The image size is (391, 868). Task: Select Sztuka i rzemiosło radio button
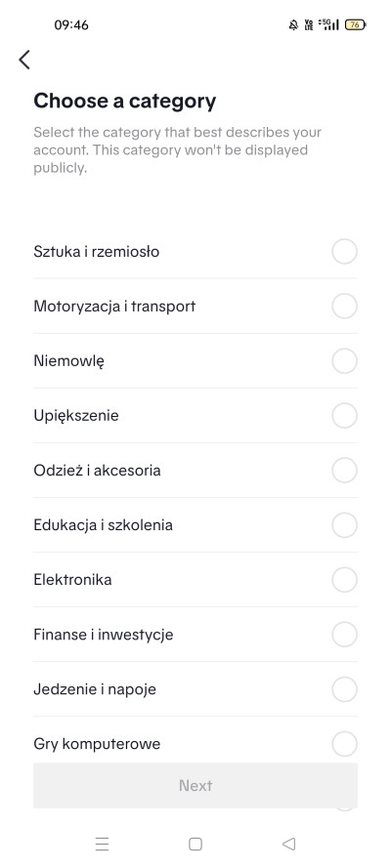click(344, 251)
